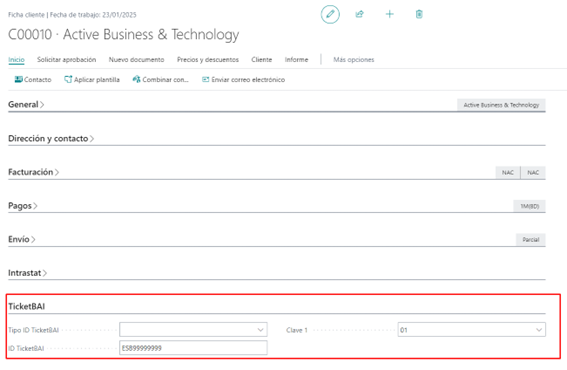This screenshot has height=370, width=567.
Task: Expand the Pagos section
Action: click(23, 206)
